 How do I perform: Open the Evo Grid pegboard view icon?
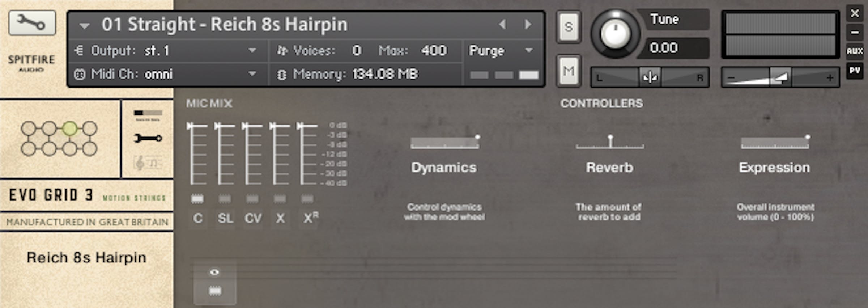[59, 139]
